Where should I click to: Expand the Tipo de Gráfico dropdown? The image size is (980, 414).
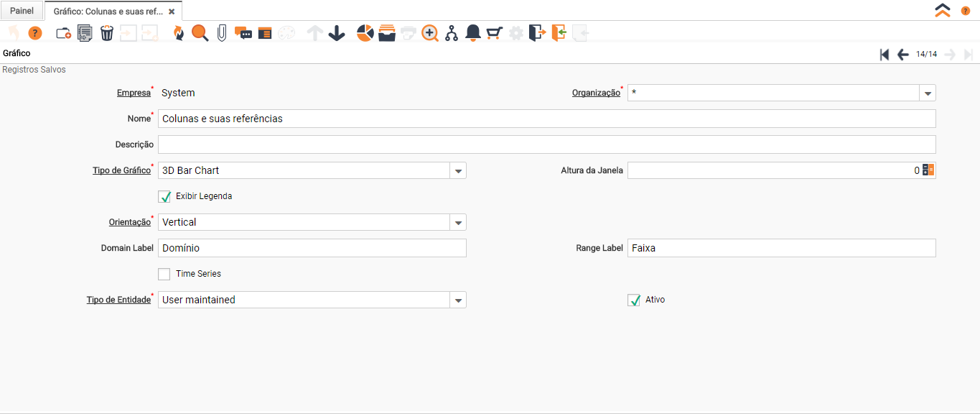pos(458,170)
